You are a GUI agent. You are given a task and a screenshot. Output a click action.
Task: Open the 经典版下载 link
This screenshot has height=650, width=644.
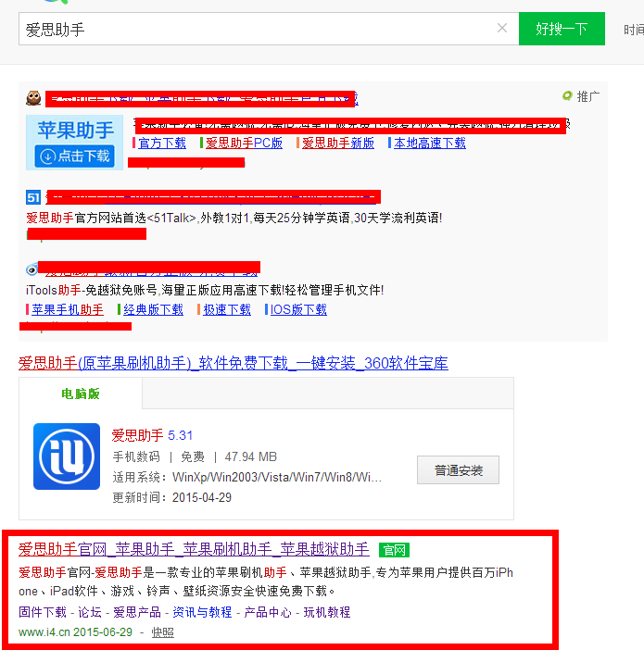(153, 310)
